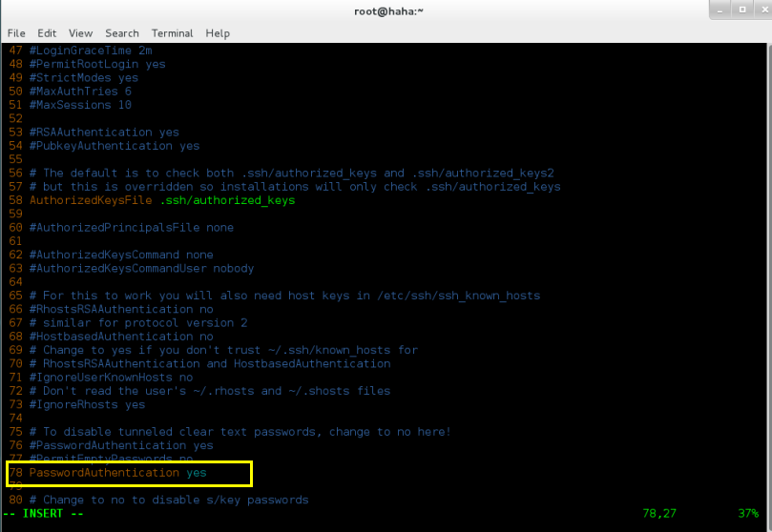Open the Help menu

coord(218,33)
